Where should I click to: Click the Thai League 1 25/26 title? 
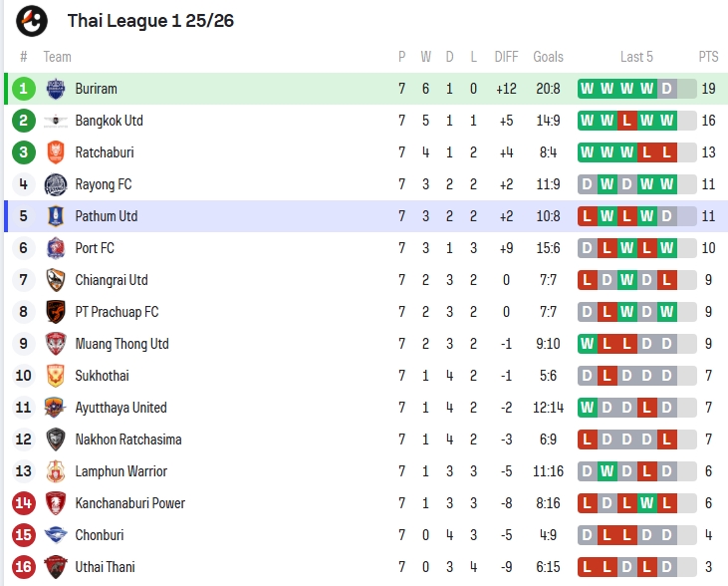pyautogui.click(x=150, y=21)
